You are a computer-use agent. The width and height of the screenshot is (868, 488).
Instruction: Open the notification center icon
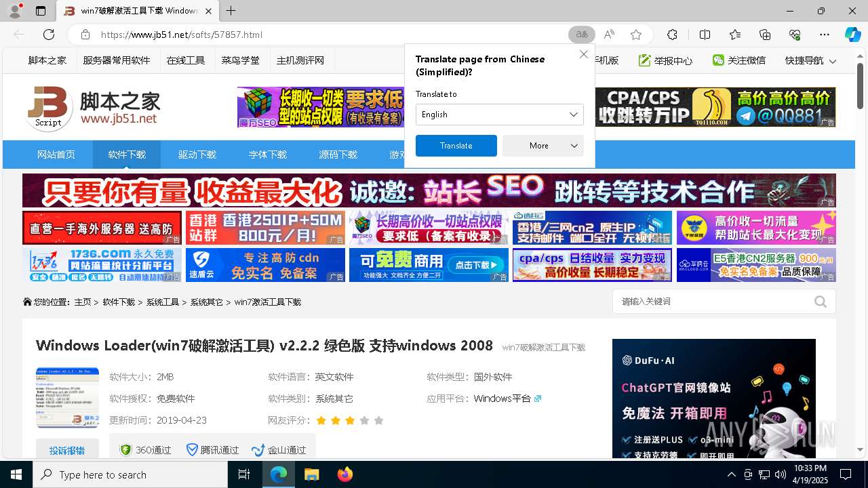click(846, 474)
